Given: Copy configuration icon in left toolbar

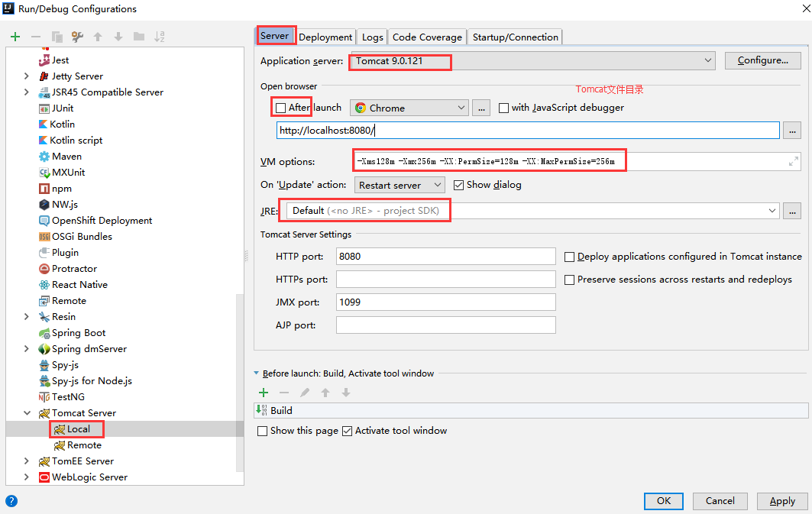Looking at the screenshot, I should tap(57, 37).
